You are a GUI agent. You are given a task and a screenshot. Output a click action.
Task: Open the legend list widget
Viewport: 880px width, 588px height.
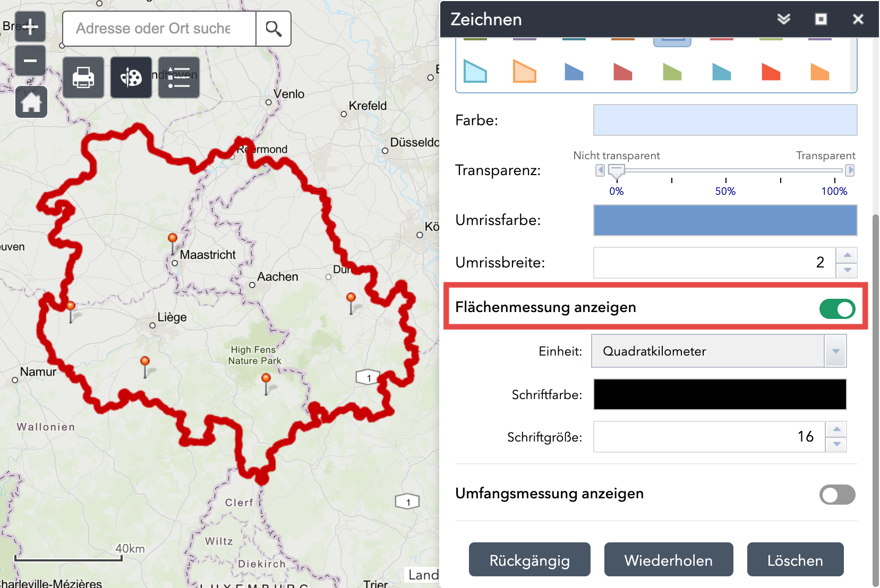[179, 78]
